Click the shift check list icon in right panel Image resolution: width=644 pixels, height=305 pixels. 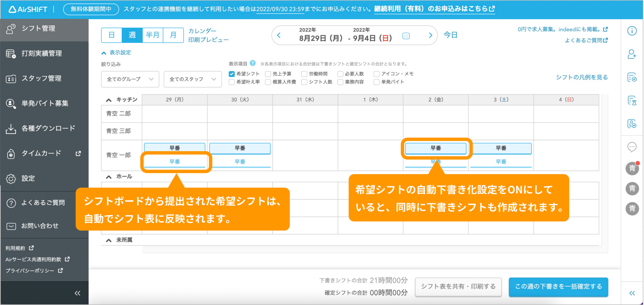click(632, 77)
